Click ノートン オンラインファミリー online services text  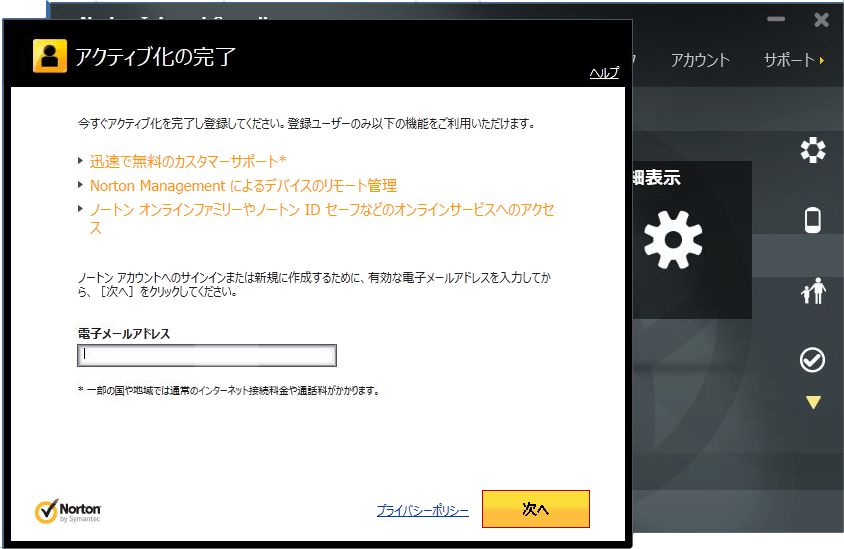coord(322,219)
